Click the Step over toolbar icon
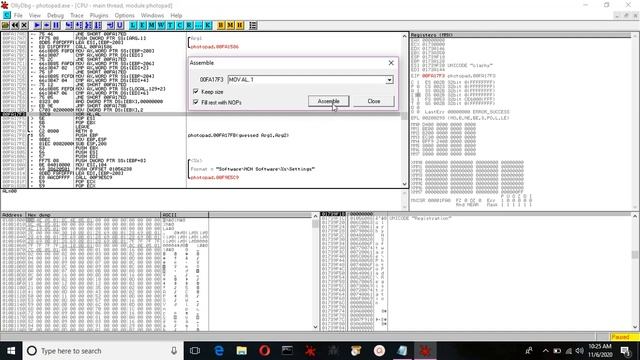Screen dimensions: 640x360 coord(79,25)
